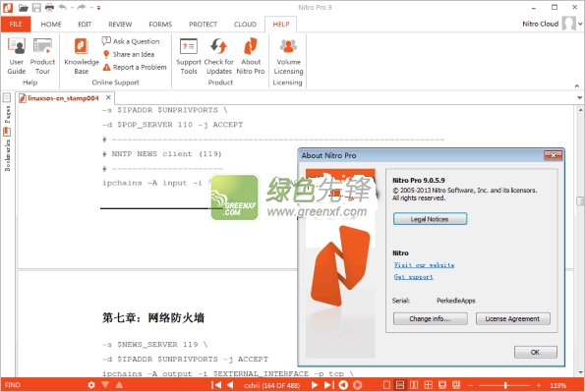Switch to PROTECT tab
585x392 pixels.
tap(203, 25)
